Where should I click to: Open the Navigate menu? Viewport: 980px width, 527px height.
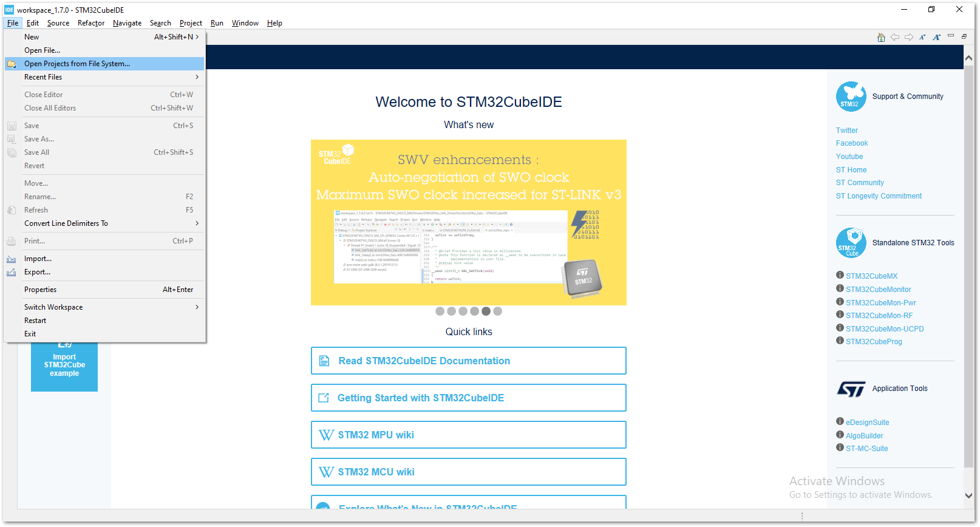point(127,23)
